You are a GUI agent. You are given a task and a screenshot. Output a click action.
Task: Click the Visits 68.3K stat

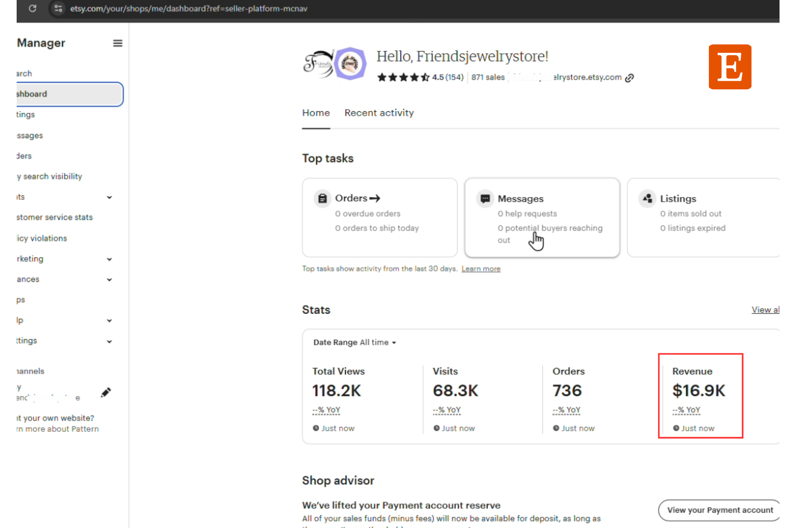click(456, 391)
